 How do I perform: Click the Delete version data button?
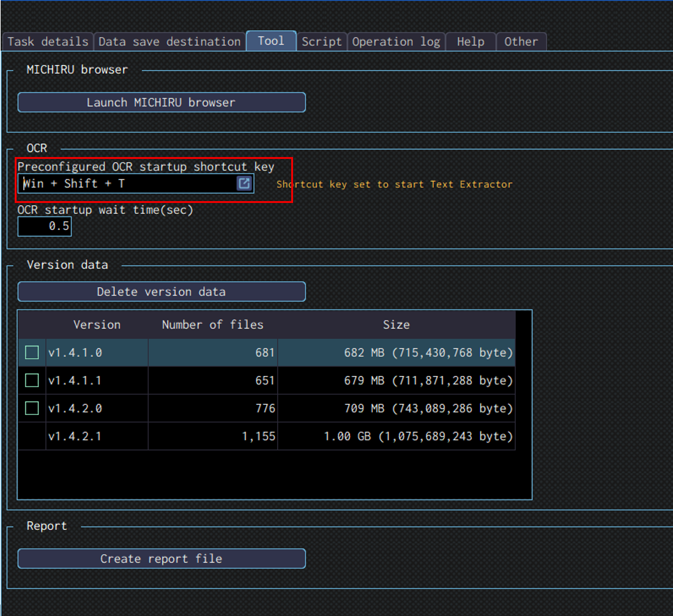coord(161,292)
